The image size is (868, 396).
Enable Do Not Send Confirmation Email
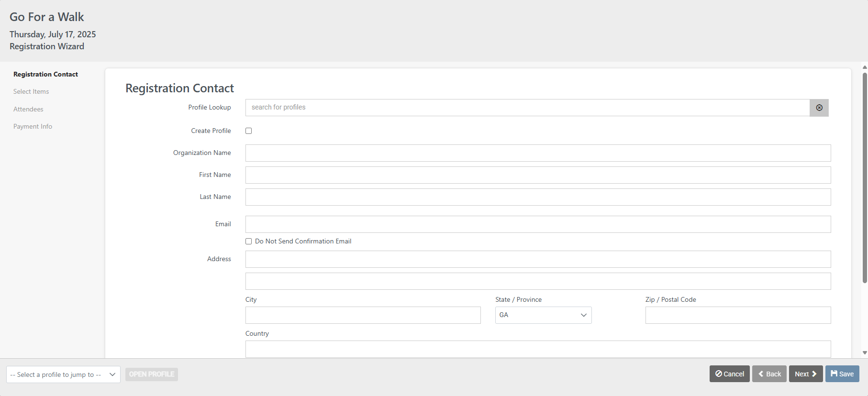[249, 242]
